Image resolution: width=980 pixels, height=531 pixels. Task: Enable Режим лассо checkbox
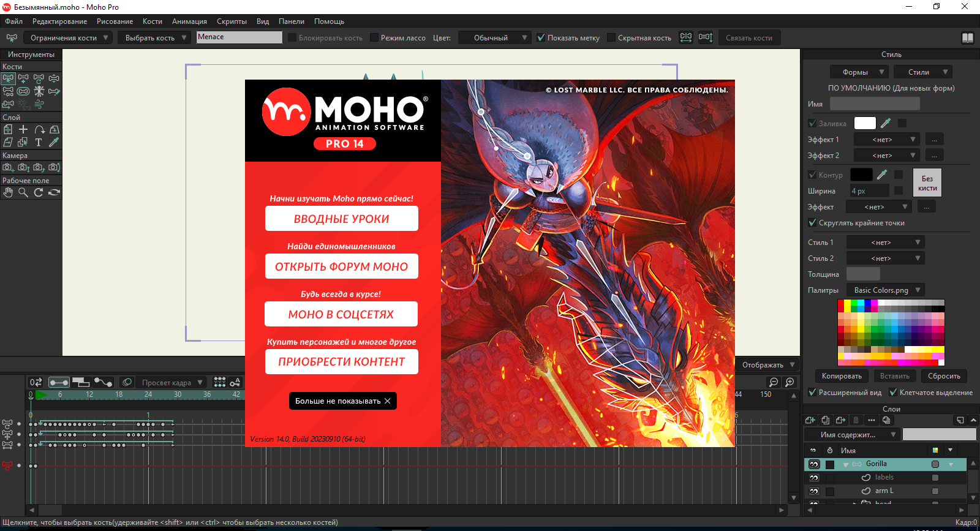pos(374,37)
